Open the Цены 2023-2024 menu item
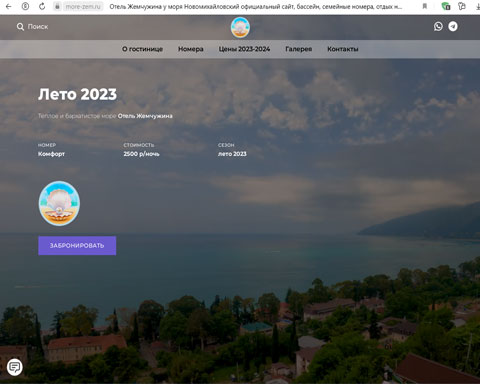The image size is (480, 384). coord(244,49)
